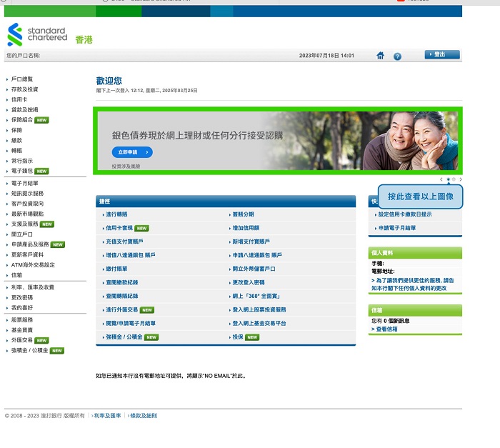Click the 登出 logout button
Screen dimensions: 500x448
tap(441, 54)
